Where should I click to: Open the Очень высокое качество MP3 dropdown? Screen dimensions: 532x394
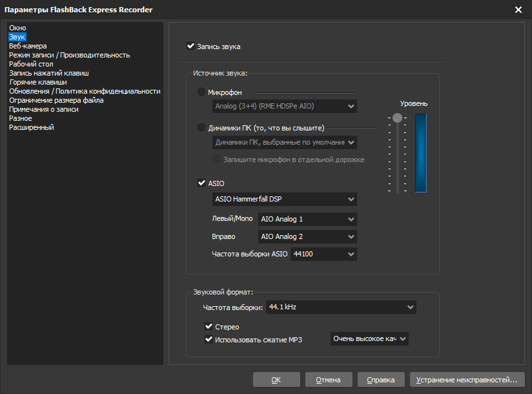click(369, 338)
